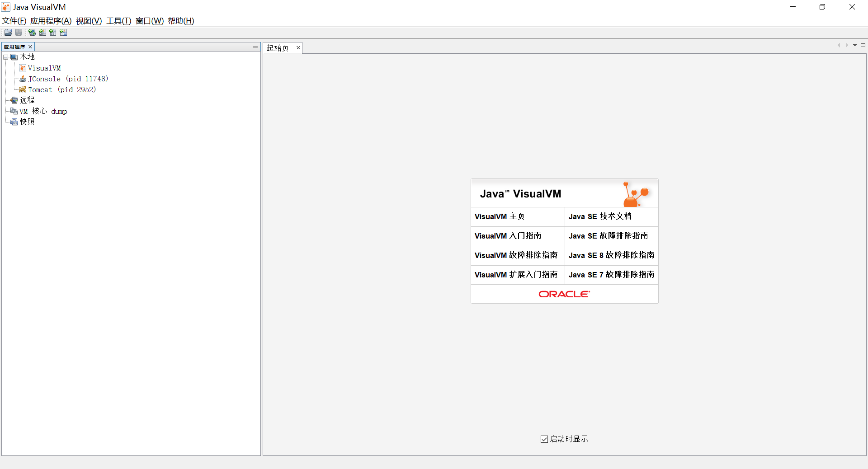
Task: Open the Java SE 8 故障排除指南 link
Action: [612, 256]
